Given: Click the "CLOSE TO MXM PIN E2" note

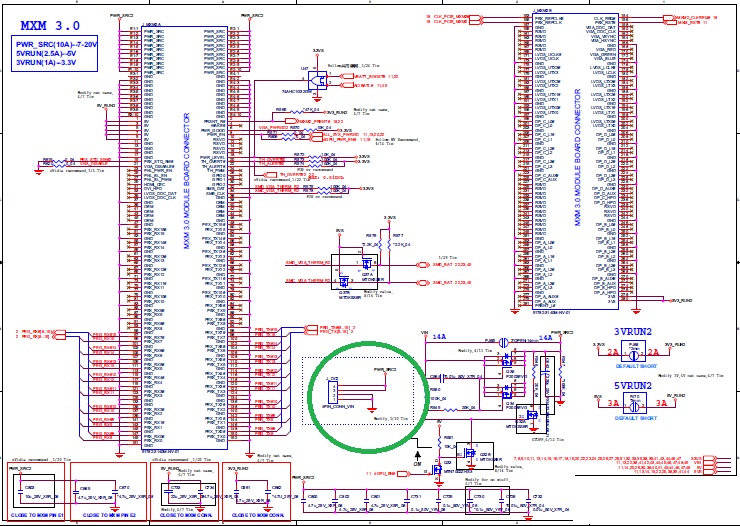Looking at the screenshot, I should click(109, 515).
